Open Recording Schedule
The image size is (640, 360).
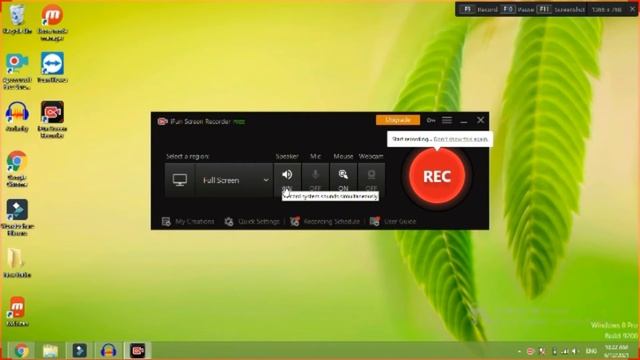coord(325,221)
